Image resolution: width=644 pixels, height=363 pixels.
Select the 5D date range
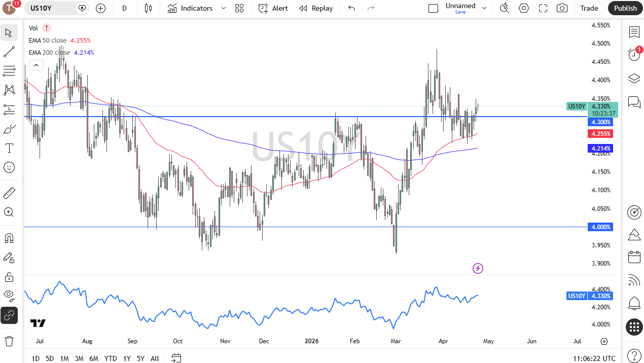click(50, 358)
